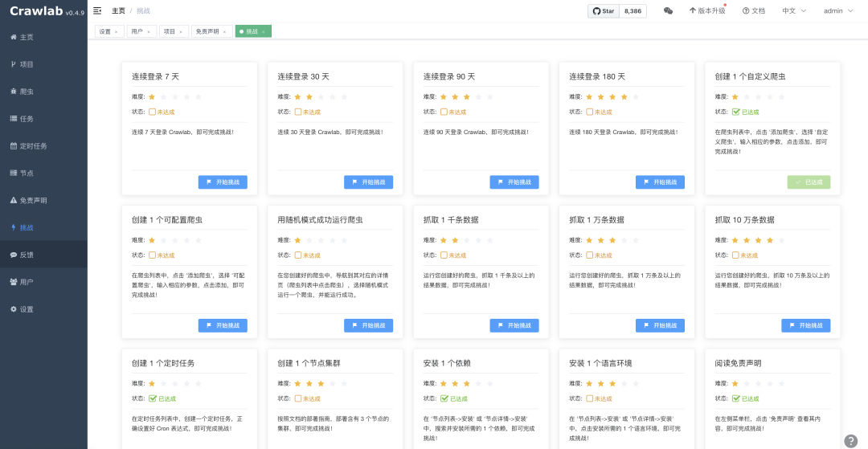Click the 创建 1 个节点集群 card title
The width and height of the screenshot is (868, 449).
coord(309,363)
